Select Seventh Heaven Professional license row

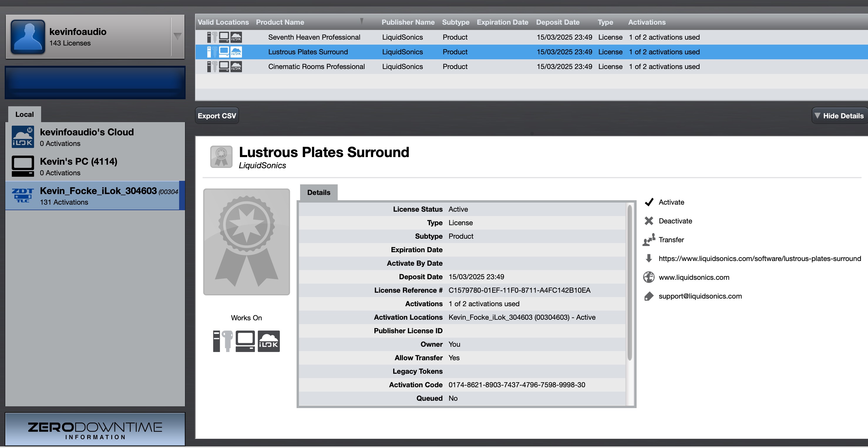[531, 37]
